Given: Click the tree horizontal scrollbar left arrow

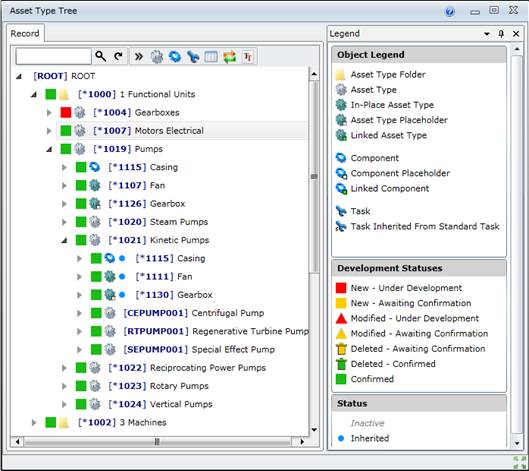Looking at the screenshot, I should pos(17,442).
